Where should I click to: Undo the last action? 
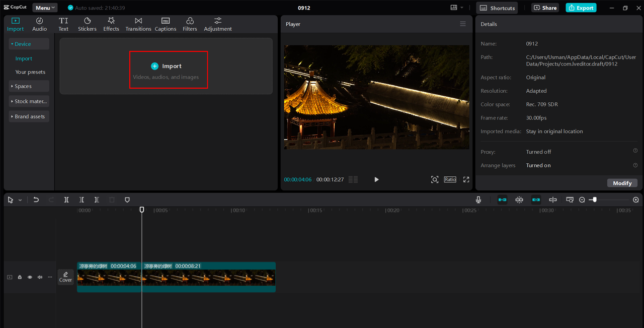36,200
